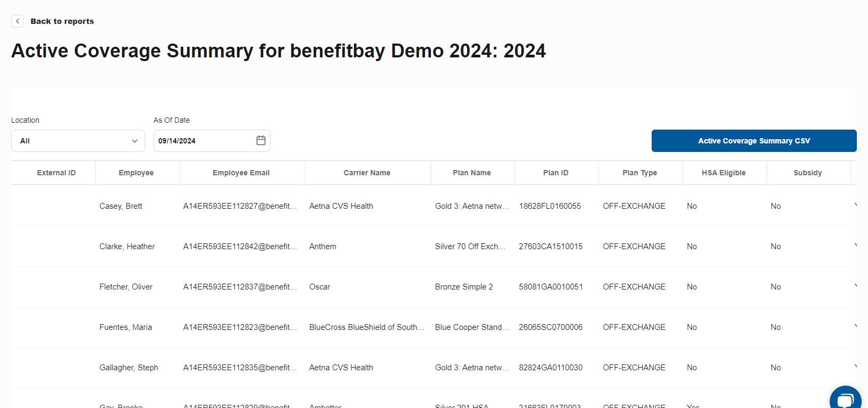Click BlueCross BlueShield of South… cell
868x408 pixels.
coord(367,327)
